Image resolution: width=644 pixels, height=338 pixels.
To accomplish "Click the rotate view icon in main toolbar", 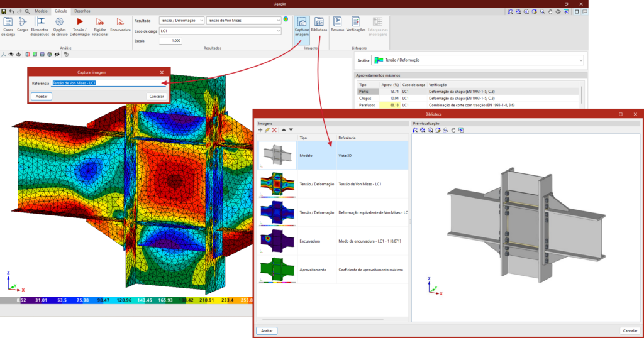I will click(x=535, y=12).
